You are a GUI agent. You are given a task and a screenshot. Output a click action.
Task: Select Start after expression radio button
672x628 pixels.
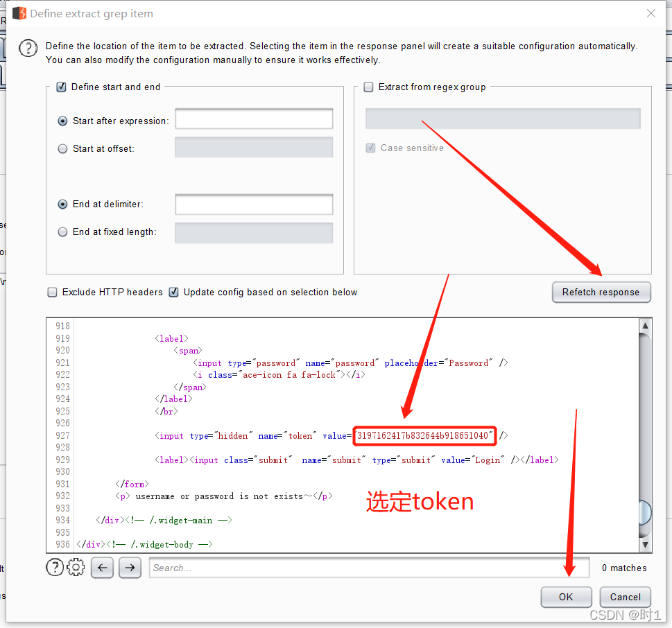click(62, 121)
